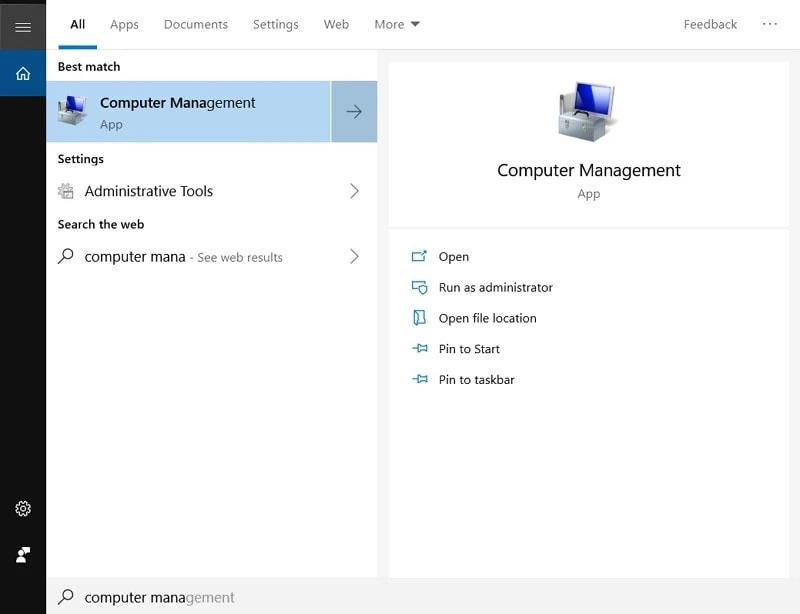Click the Feedback link

710,24
